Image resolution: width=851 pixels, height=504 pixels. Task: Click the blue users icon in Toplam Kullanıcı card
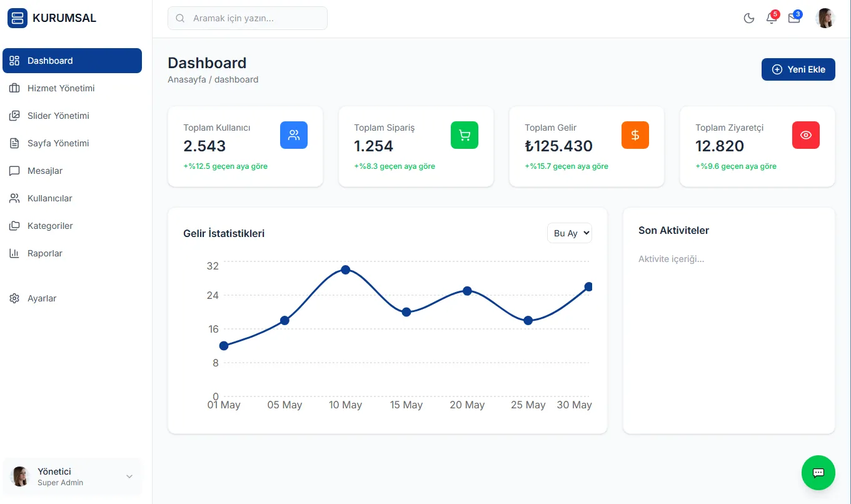[294, 135]
